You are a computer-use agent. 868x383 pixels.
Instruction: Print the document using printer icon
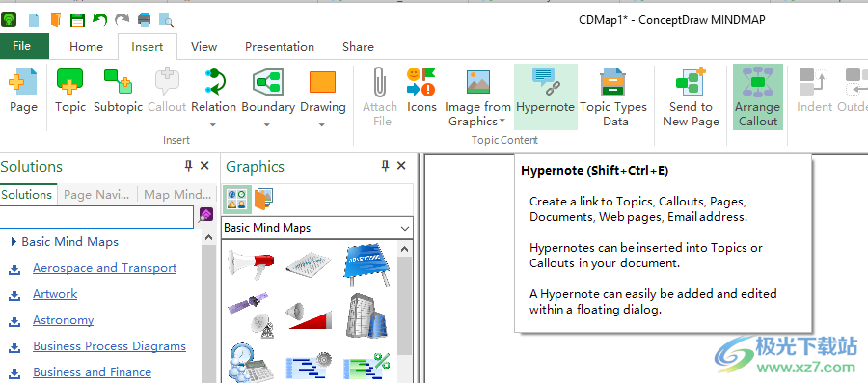[144, 20]
